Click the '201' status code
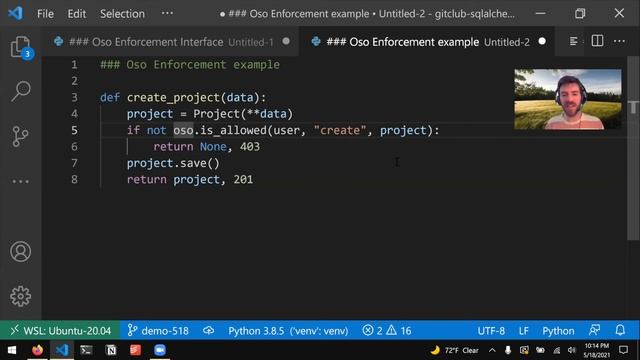Viewport: 640px width, 360px height. tap(243, 180)
